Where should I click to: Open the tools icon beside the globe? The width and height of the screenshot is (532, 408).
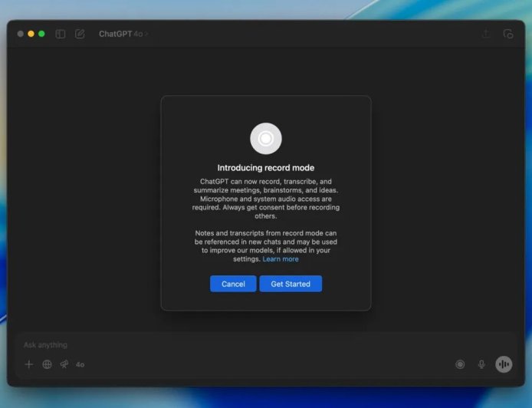pos(64,364)
